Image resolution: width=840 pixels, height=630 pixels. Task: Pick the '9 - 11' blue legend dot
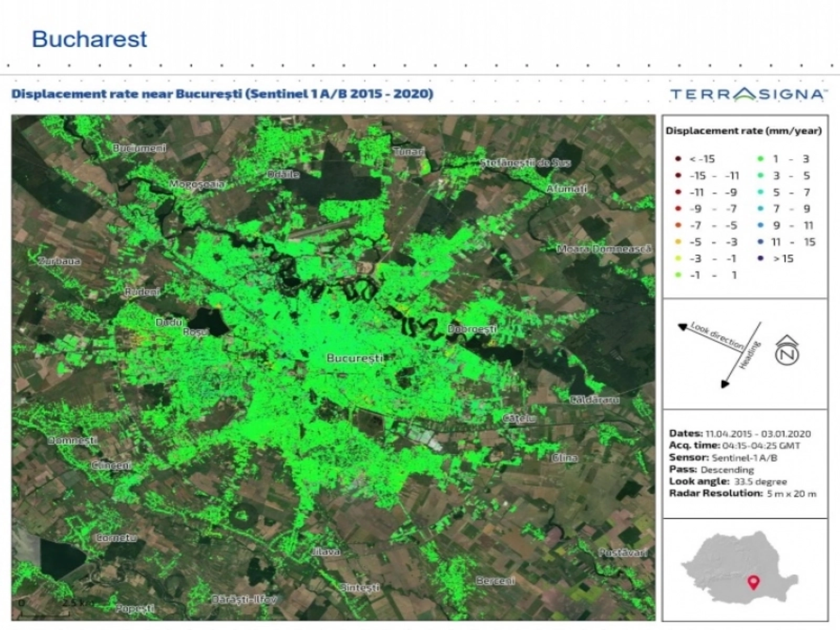tap(760, 225)
